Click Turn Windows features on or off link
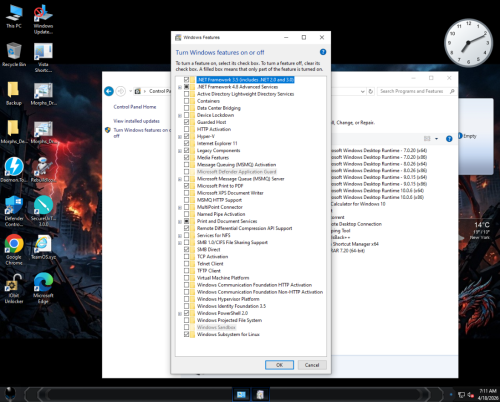The height and width of the screenshot is (402, 500). [142, 133]
